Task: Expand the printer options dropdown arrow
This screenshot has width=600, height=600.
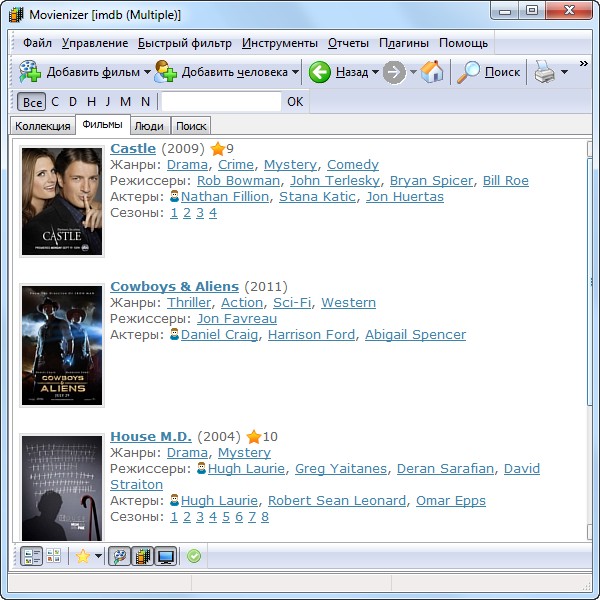Action: pos(564,72)
